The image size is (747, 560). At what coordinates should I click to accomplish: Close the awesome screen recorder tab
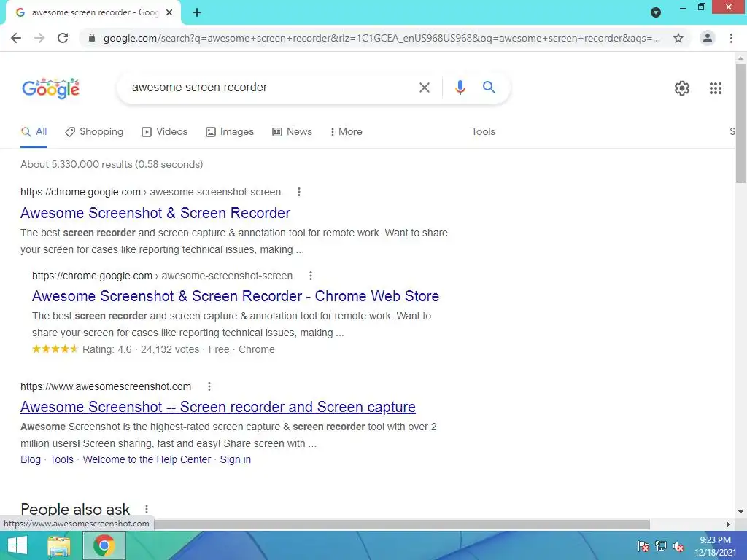(169, 12)
